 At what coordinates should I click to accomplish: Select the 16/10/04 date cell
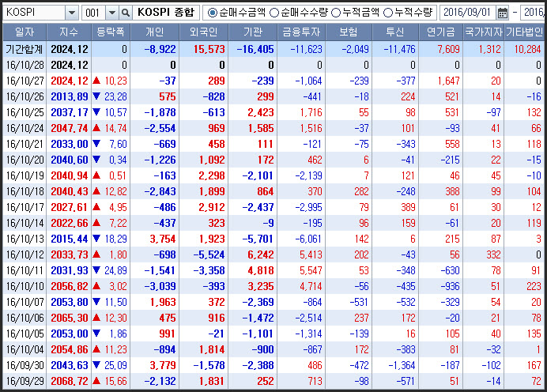click(25, 350)
